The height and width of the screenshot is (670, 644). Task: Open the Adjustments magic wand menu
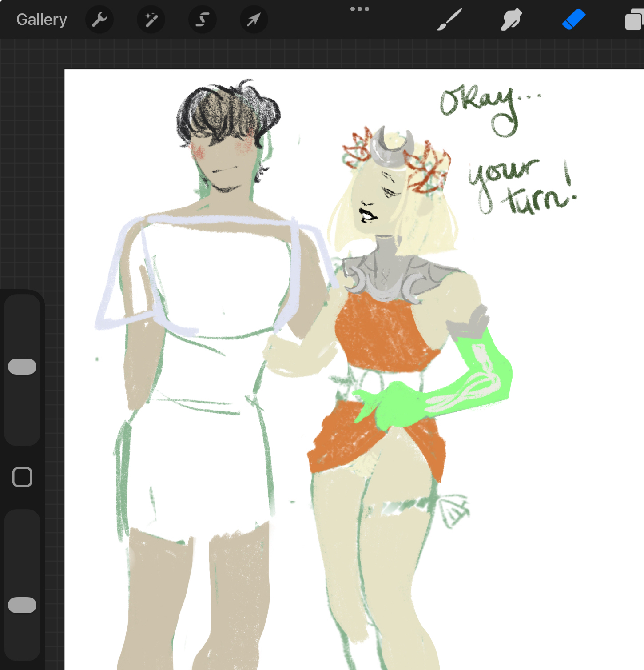pyautogui.click(x=151, y=20)
